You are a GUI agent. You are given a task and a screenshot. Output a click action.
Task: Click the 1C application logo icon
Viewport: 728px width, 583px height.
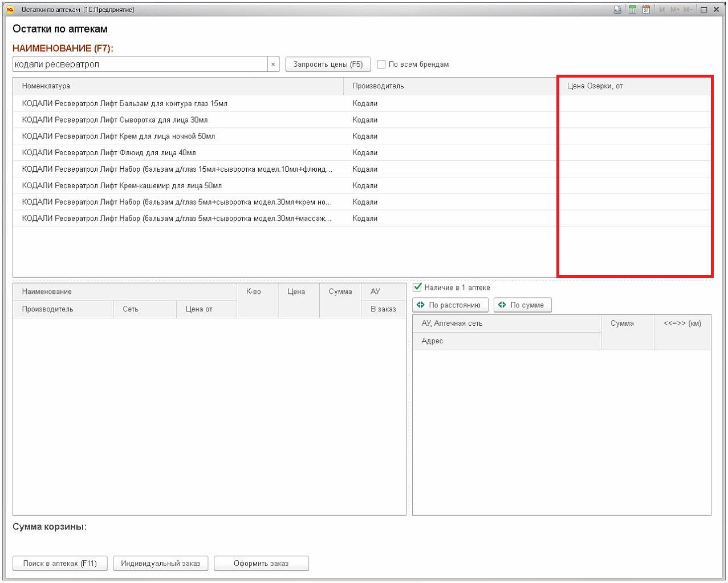click(x=10, y=10)
